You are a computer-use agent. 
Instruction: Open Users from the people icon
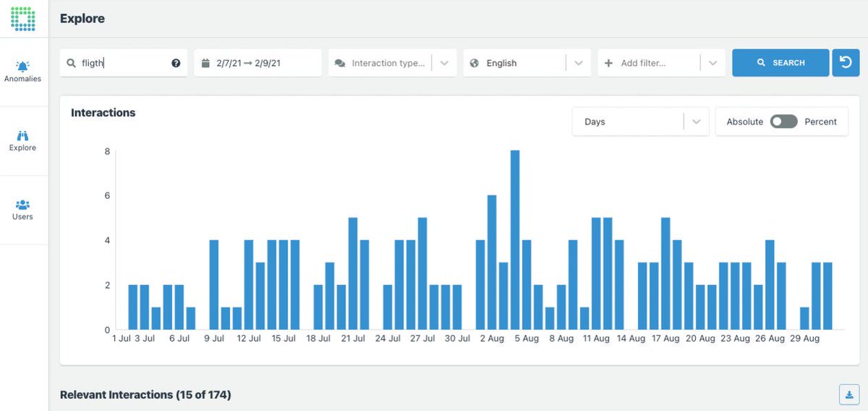pos(23,204)
